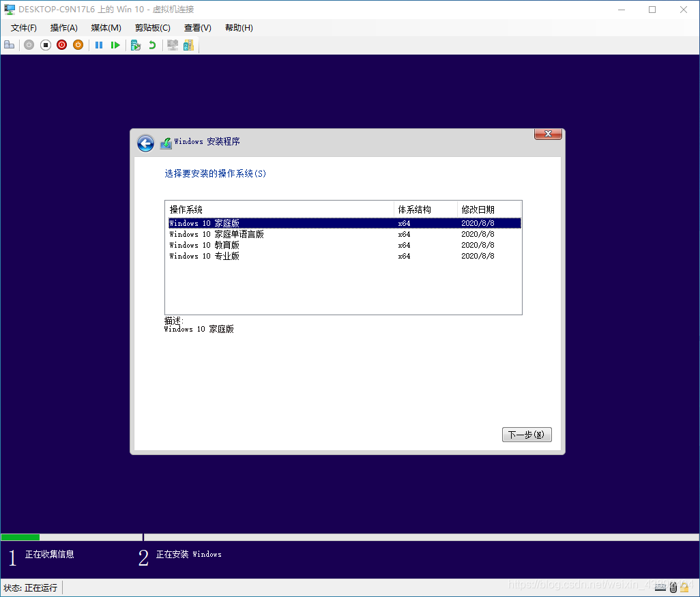The height and width of the screenshot is (597, 700).
Task: Click the 体系结构 column header
Action: [426, 209]
